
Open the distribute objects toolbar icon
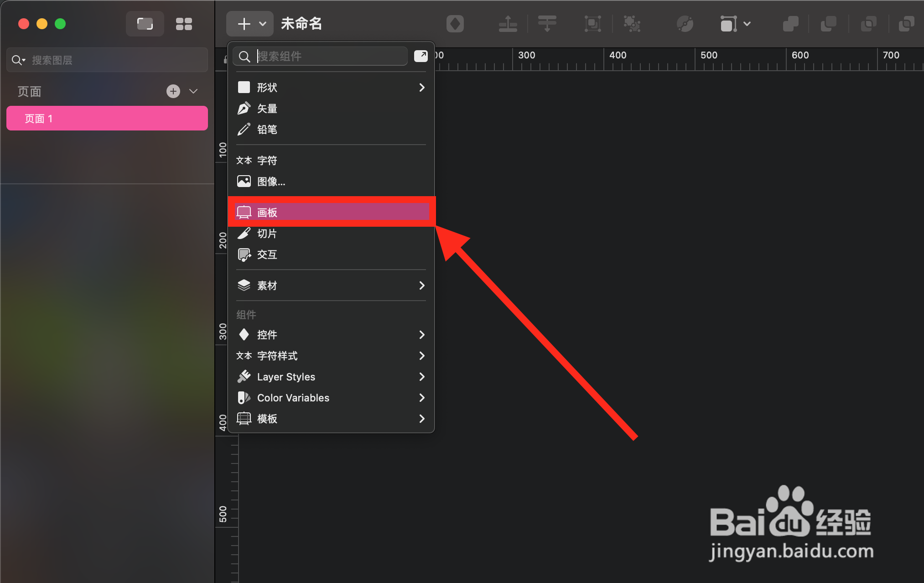pyautogui.click(x=547, y=24)
